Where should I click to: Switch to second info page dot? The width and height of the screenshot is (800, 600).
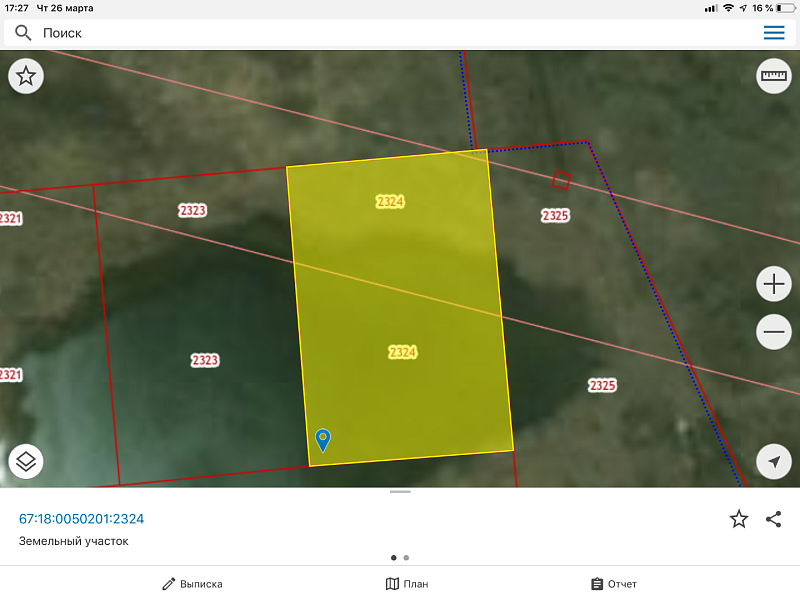(406, 558)
